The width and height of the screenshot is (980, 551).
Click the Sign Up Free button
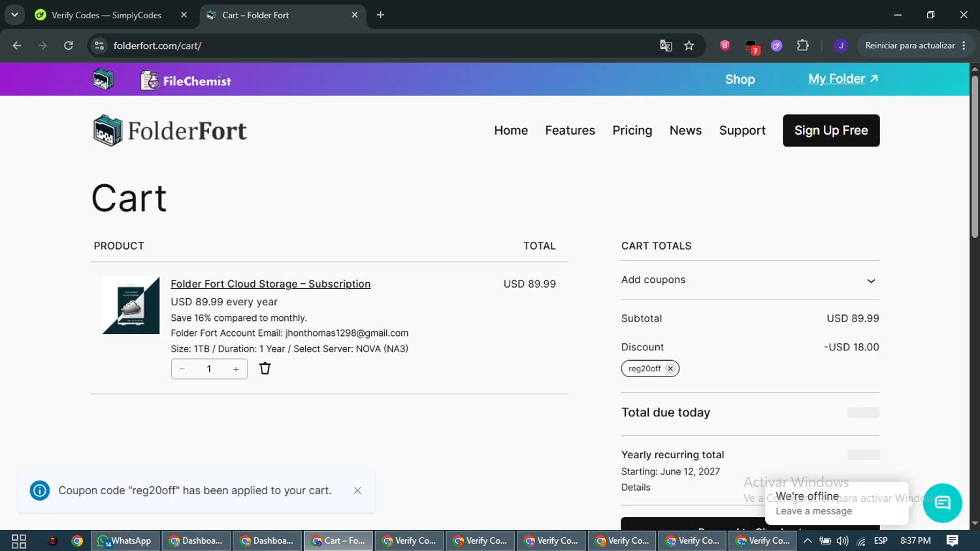pyautogui.click(x=831, y=131)
